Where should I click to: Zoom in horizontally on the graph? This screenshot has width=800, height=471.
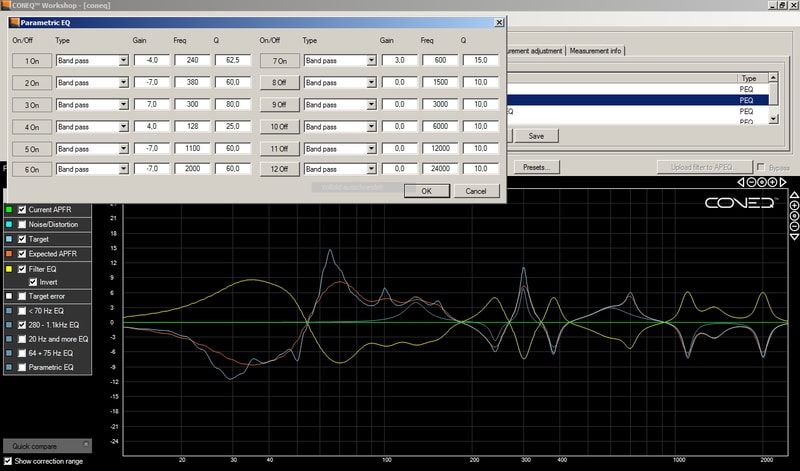coord(772,182)
